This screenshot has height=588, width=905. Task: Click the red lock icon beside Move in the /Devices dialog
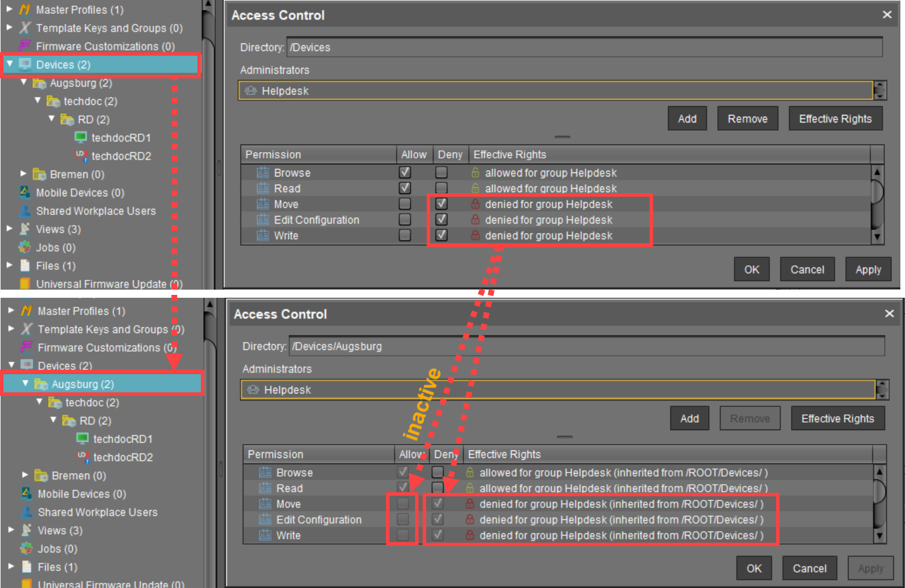pos(475,204)
